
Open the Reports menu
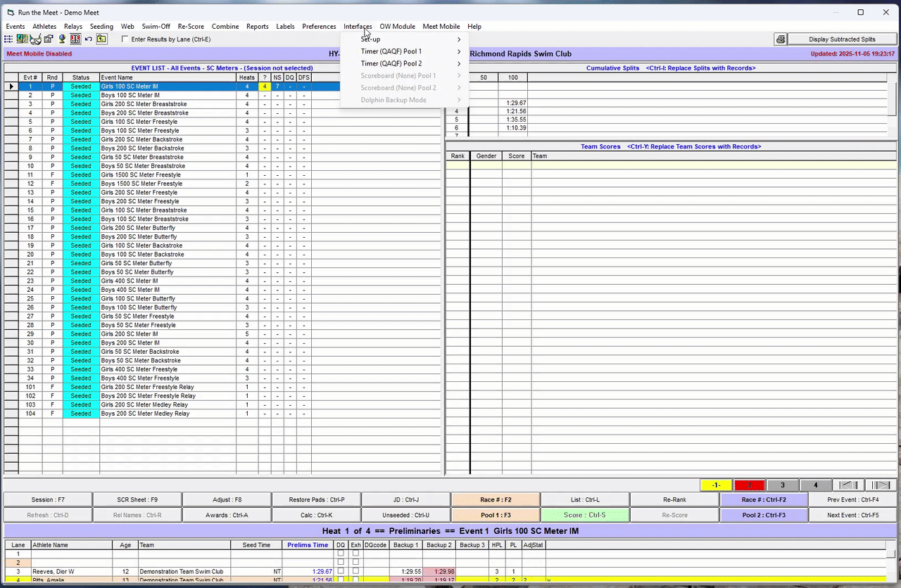(x=257, y=27)
